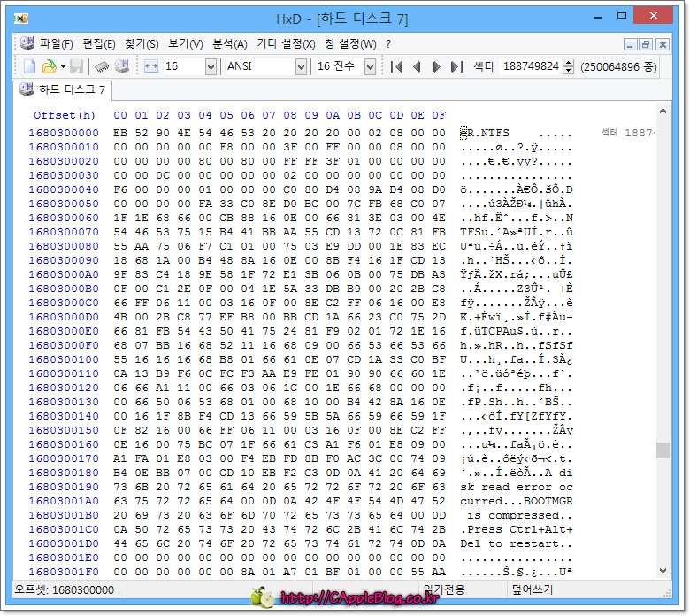Click offset row 1680300100

pos(64,359)
